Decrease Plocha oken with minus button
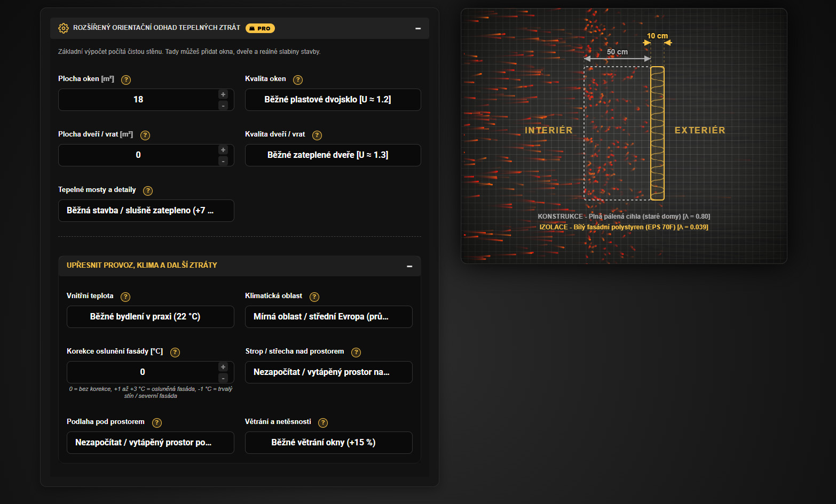The width and height of the screenshot is (836, 504). (223, 106)
